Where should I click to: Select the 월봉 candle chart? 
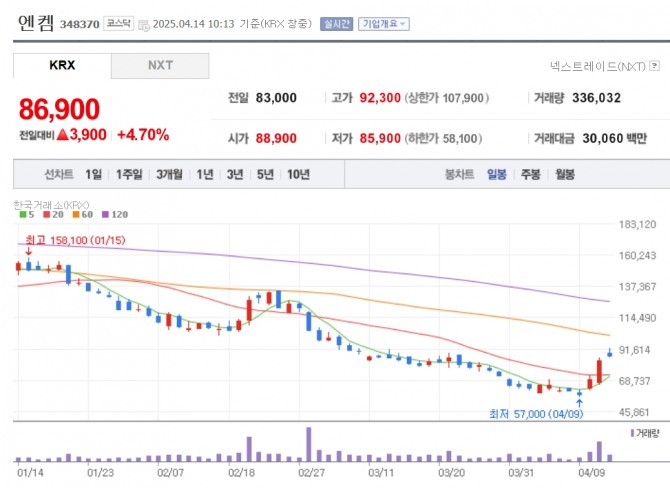[x=565, y=174]
